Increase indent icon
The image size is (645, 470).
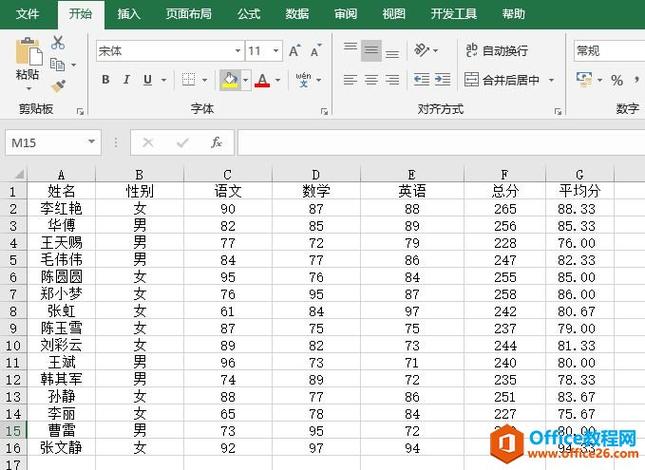tap(443, 79)
